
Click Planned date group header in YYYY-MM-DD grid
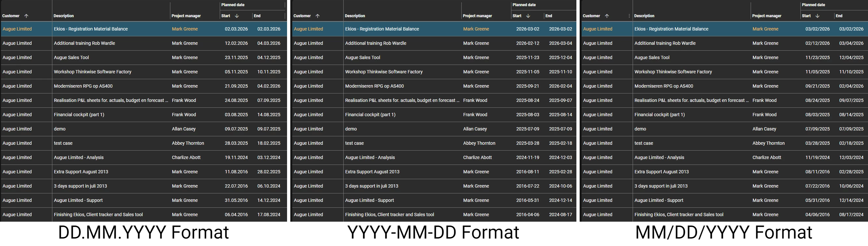[524, 5]
